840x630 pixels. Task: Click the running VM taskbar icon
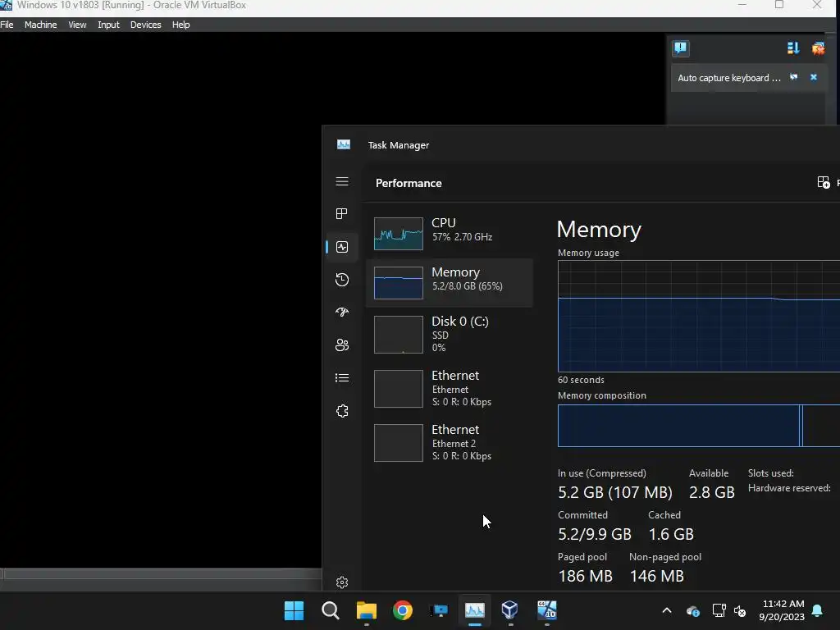tap(547, 609)
